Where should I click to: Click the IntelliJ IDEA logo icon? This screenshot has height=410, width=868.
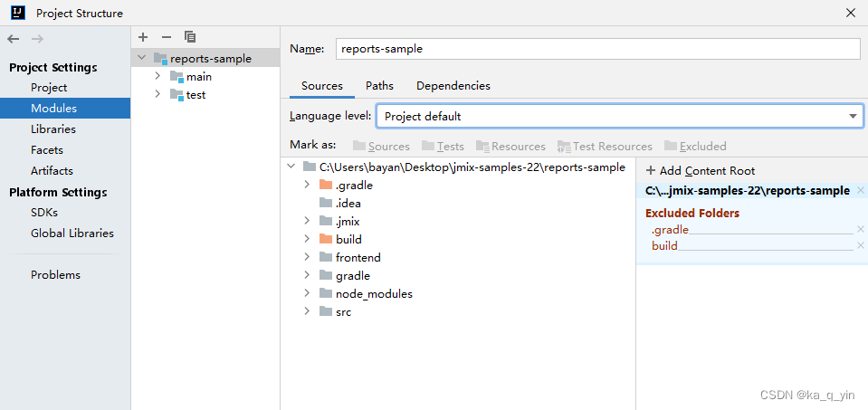(18, 13)
